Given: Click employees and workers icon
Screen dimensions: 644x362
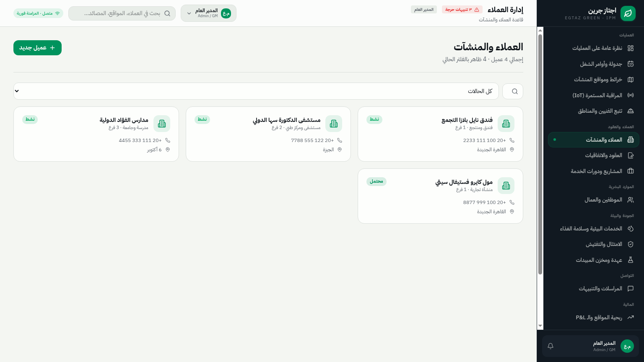Looking at the screenshot, I should (x=630, y=200).
